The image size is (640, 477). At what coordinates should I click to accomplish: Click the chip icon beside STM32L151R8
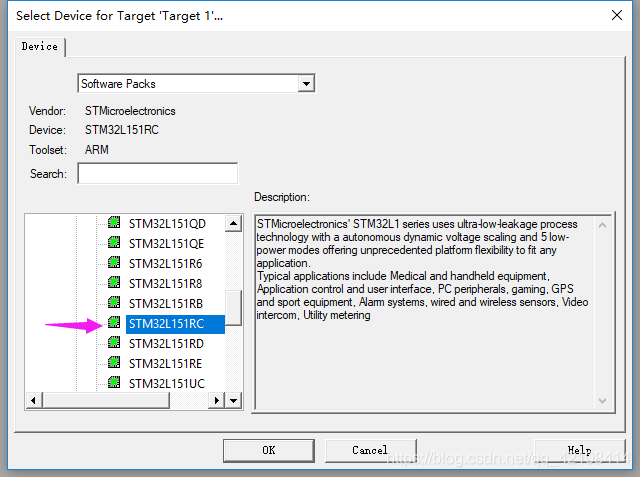[114, 282]
